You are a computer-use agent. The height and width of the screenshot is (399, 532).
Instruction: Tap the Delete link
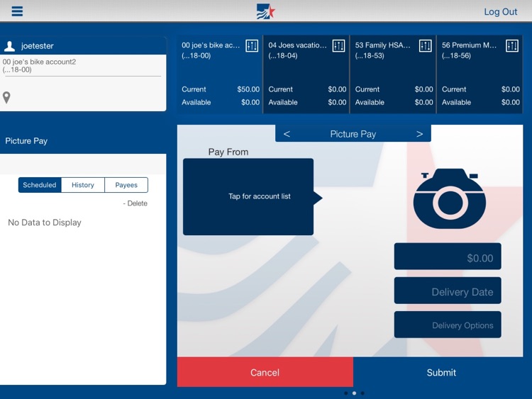[x=135, y=203]
